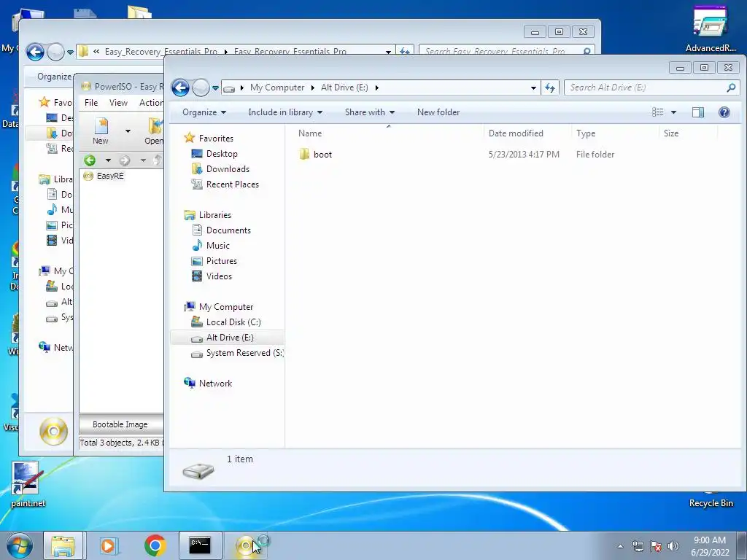Open Downloads in navigation pane

click(x=228, y=169)
